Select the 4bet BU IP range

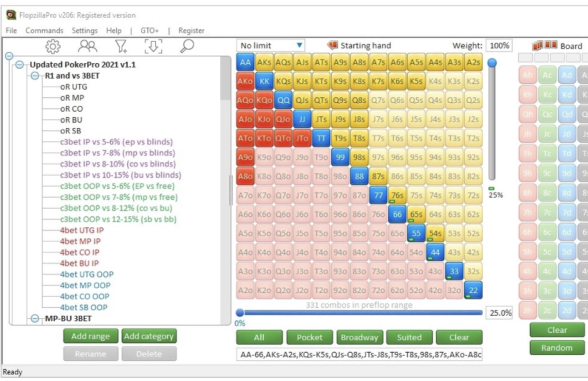point(79,263)
